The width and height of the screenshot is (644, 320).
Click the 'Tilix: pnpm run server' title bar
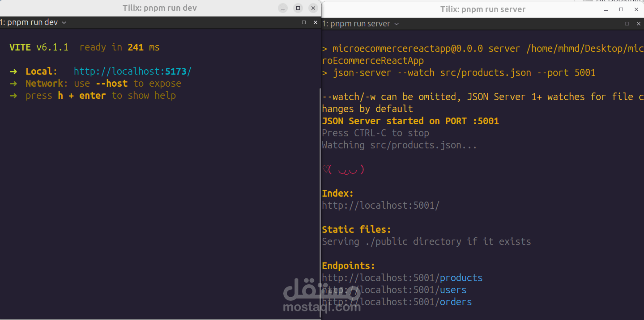pos(483,9)
